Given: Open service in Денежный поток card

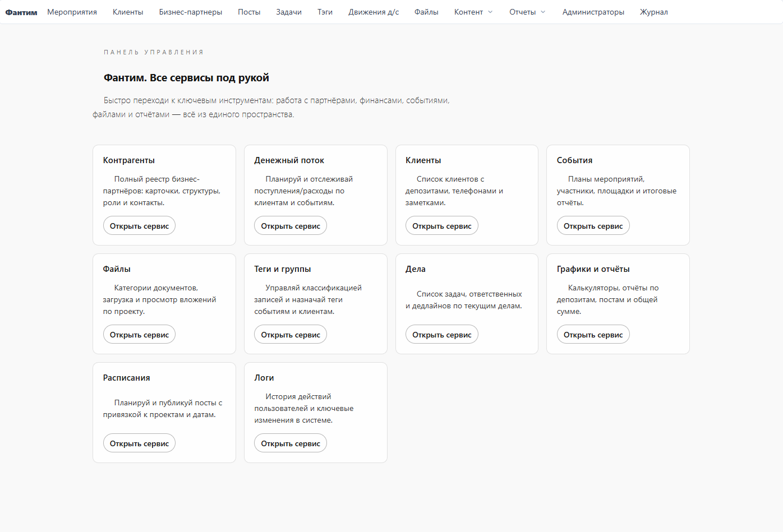Looking at the screenshot, I should click(x=291, y=226).
